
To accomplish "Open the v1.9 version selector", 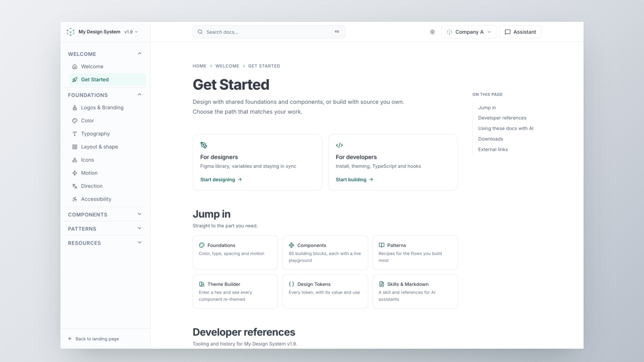I will (x=131, y=32).
